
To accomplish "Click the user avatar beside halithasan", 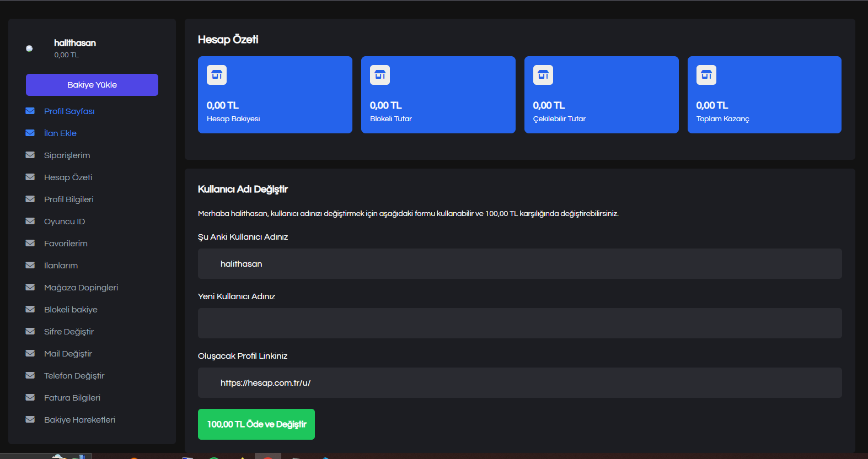I will point(29,48).
